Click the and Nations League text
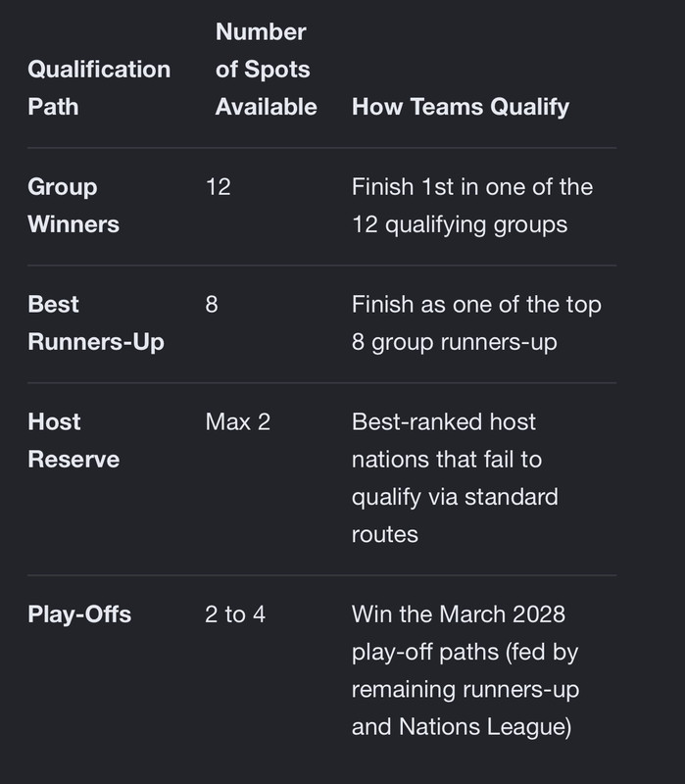685x784 pixels. [462, 727]
